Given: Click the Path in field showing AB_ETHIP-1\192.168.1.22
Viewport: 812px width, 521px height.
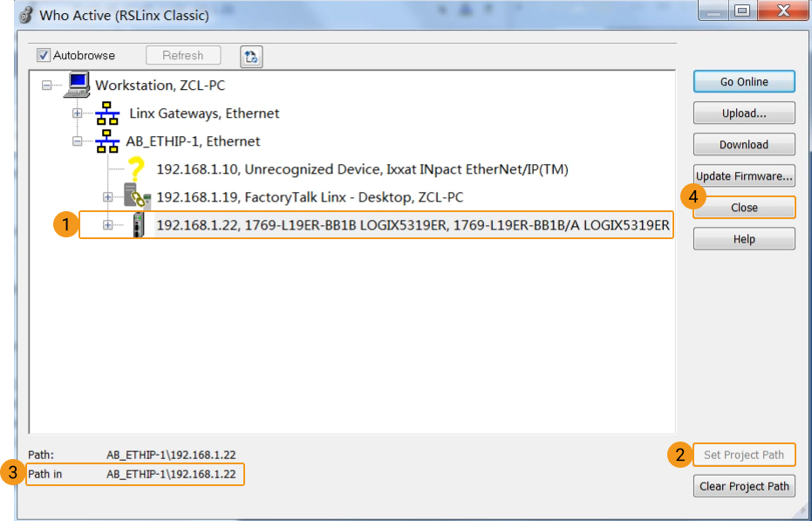Looking at the screenshot, I should pyautogui.click(x=134, y=475).
